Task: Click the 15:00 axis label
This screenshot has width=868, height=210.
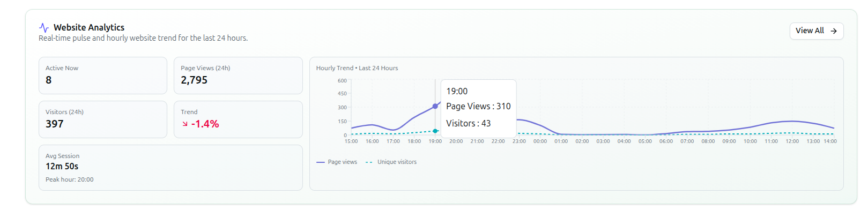Action: coord(351,141)
